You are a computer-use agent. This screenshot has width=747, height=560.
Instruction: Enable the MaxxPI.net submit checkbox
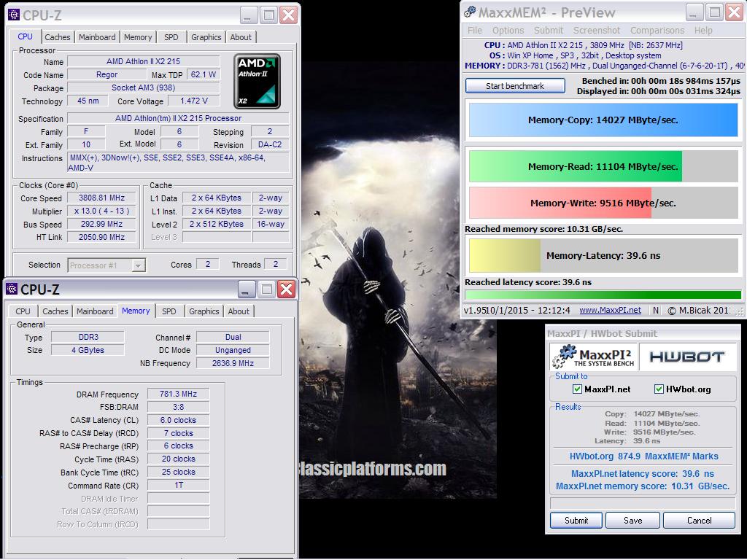coord(577,389)
